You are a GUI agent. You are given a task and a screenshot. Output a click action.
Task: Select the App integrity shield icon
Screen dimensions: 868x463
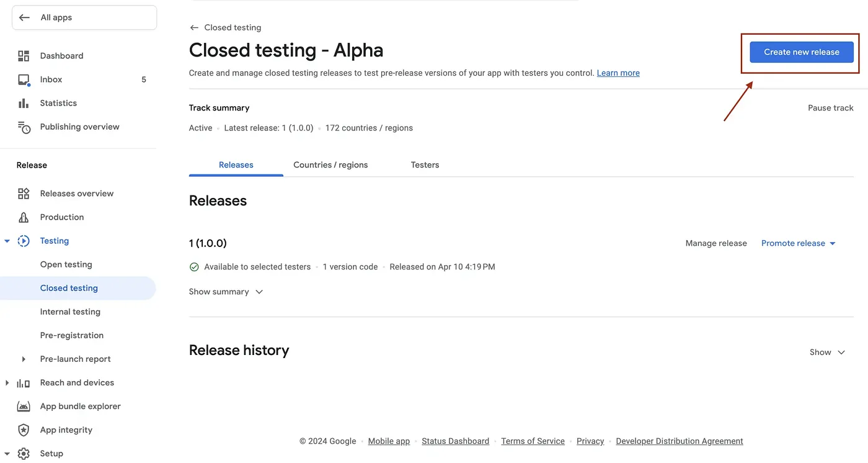(24, 429)
